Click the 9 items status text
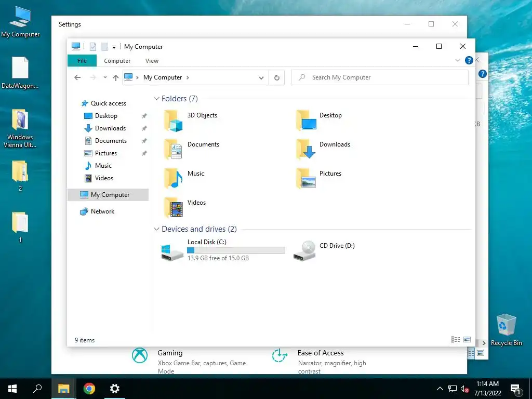 click(85, 340)
